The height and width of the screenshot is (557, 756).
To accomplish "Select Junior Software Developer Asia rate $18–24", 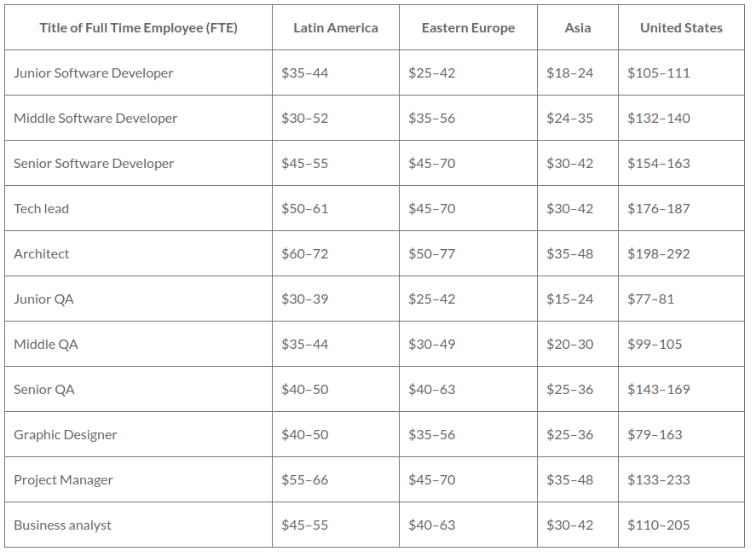I will click(x=570, y=73).
